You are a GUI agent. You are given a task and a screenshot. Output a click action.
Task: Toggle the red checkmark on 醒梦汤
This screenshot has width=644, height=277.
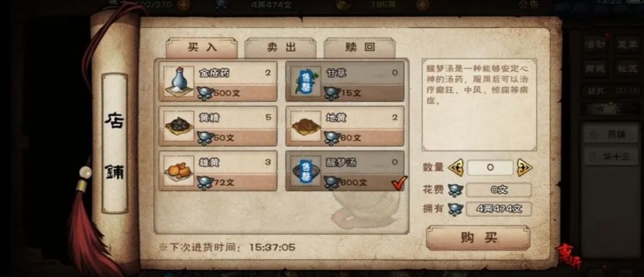(x=399, y=182)
